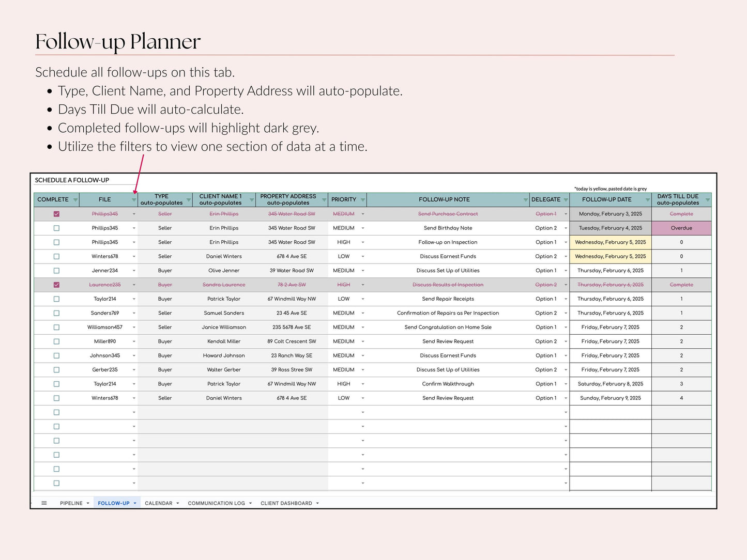Screen dimensions: 747x560
Task: Open the COMMUNICATION LOG sheet tab
Action: [x=217, y=503]
